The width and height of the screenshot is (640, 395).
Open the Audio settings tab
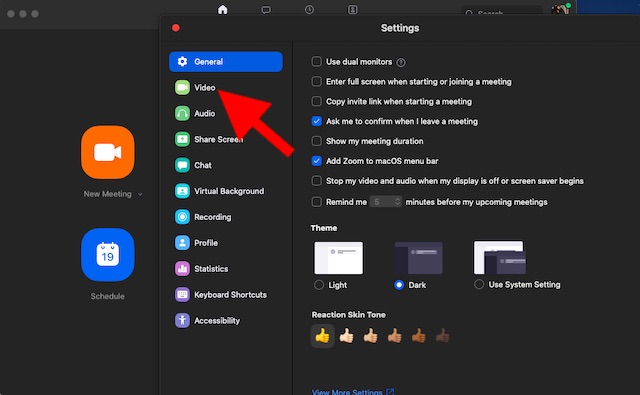(x=226, y=113)
